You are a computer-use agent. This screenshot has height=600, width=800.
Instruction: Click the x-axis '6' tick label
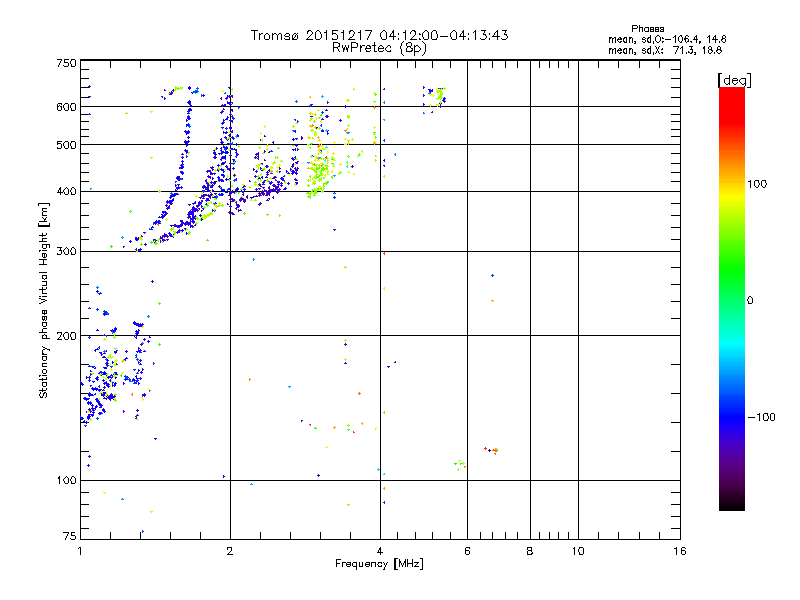pyautogui.click(x=467, y=551)
